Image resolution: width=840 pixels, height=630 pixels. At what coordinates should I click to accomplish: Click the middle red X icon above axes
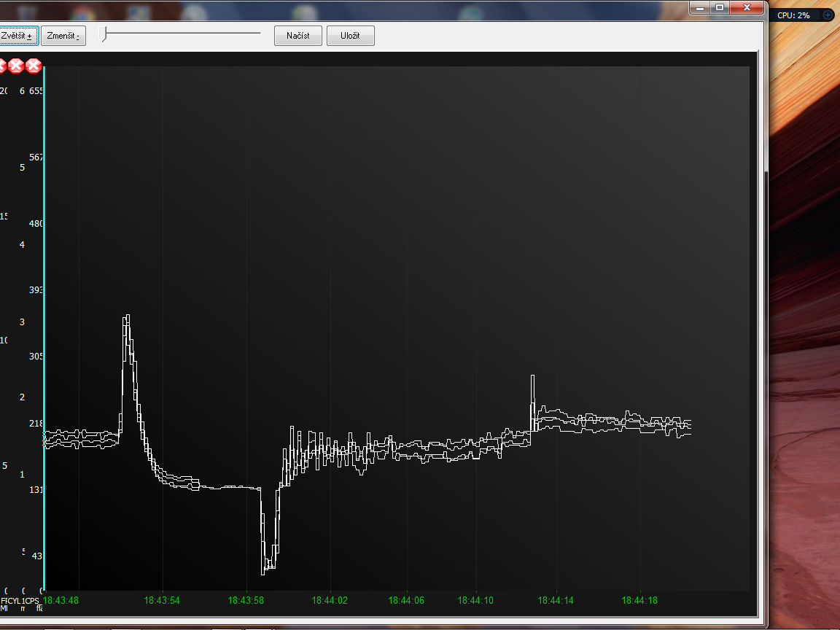[x=15, y=66]
